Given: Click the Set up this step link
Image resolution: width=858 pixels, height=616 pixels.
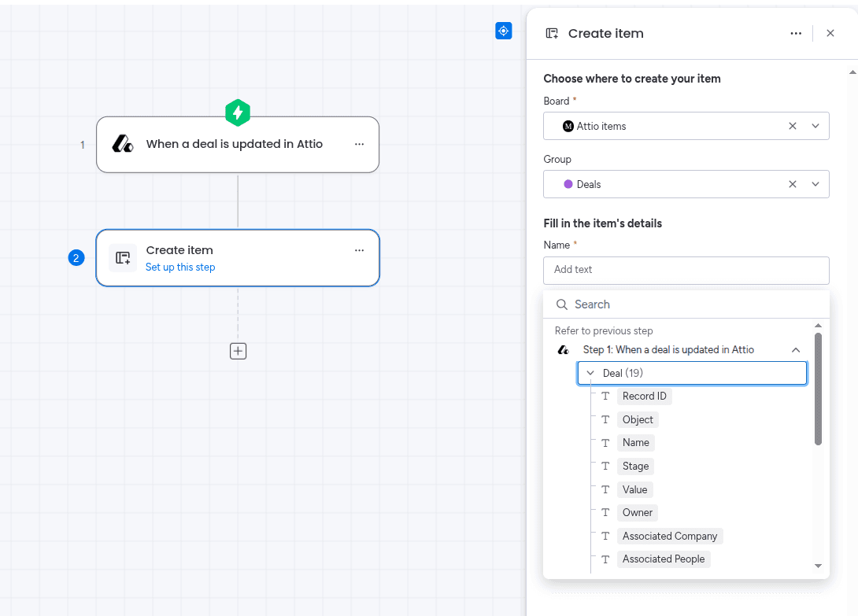Looking at the screenshot, I should [x=180, y=267].
